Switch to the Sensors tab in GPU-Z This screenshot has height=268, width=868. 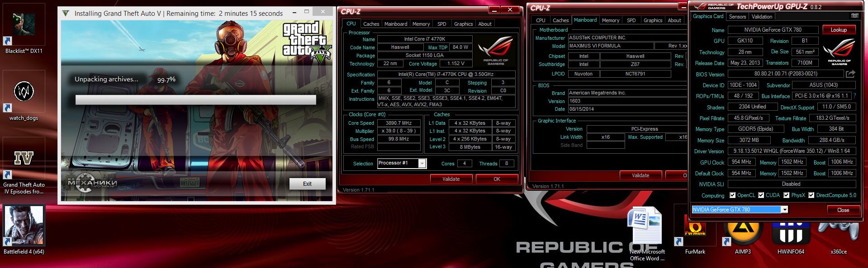click(737, 16)
